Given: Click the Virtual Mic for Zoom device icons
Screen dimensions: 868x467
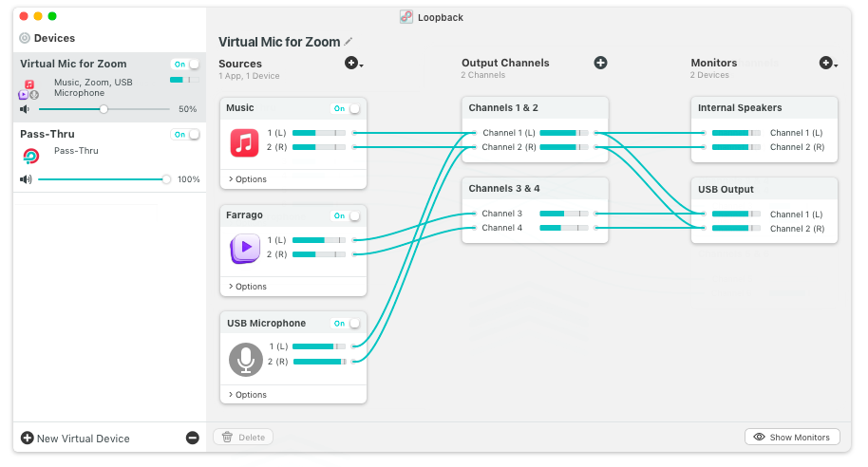Looking at the screenshot, I should [28, 89].
